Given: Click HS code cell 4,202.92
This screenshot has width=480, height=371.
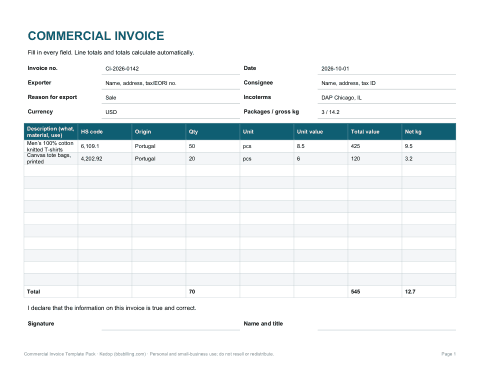Looking at the screenshot, I should 105,159.
